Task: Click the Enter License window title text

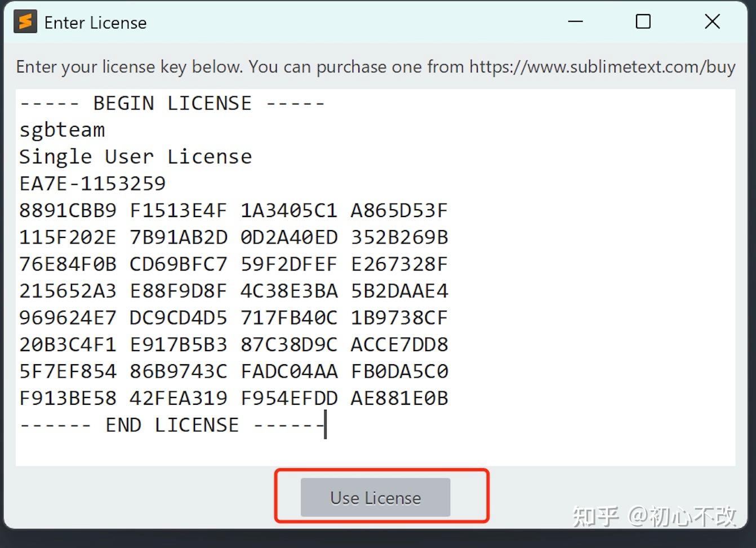Action: [x=95, y=23]
